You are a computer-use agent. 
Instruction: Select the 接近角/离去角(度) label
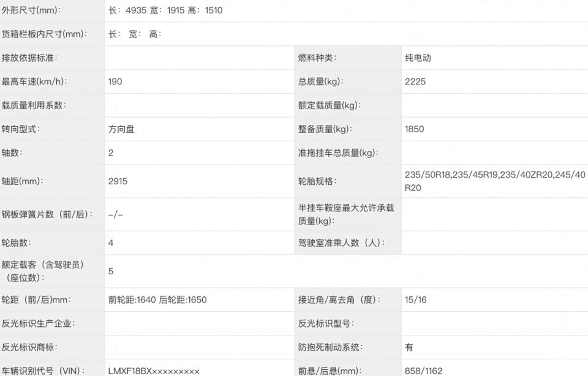point(339,300)
